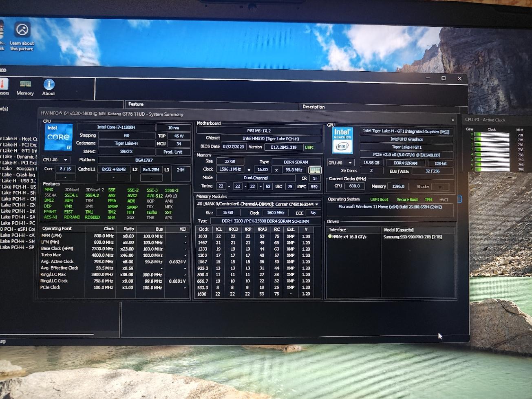Click the Core 7 clock bar in Active Clock
532x399 pixels.
pyautogui.click(x=492, y=170)
